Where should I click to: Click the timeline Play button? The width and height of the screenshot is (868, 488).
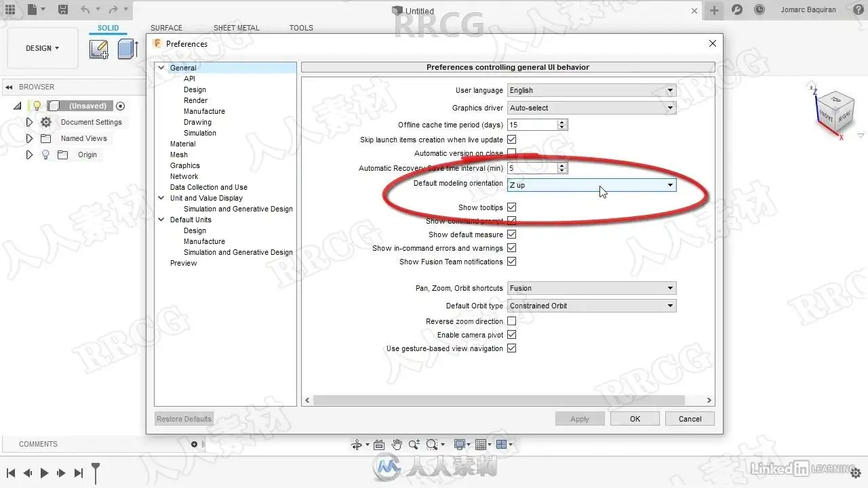[x=44, y=473]
